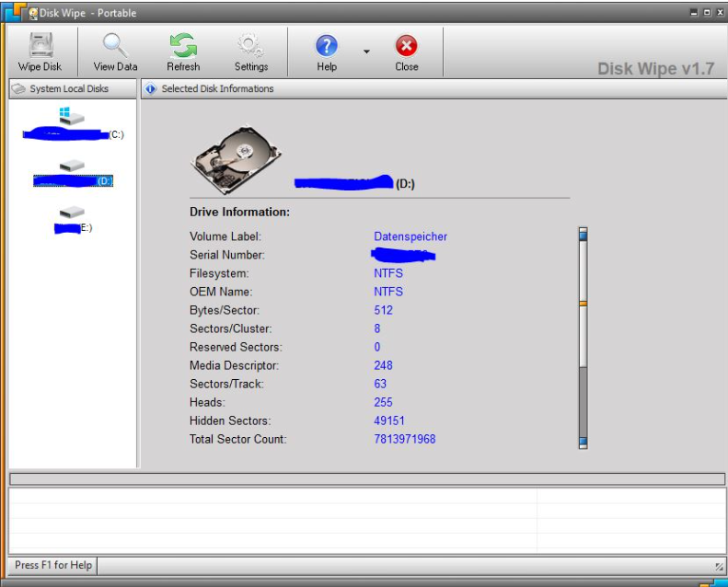Click the Serial Number label
The height and width of the screenshot is (587, 728).
pos(227,255)
